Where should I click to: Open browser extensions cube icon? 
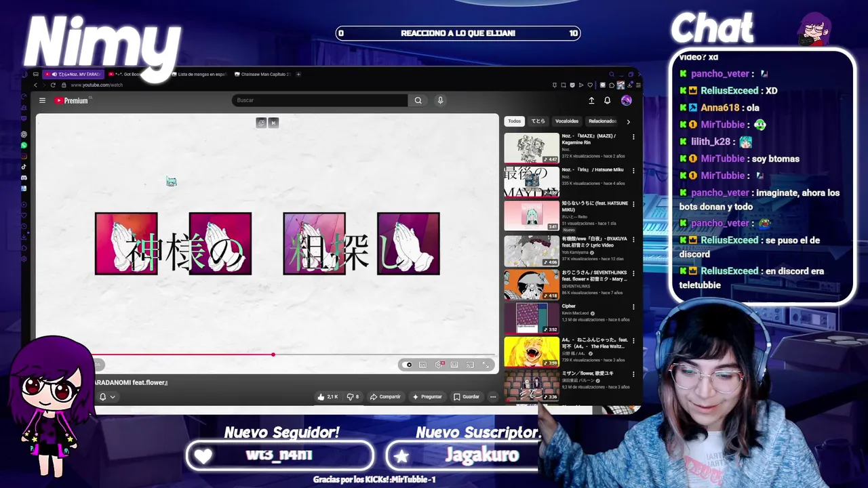tap(612, 85)
